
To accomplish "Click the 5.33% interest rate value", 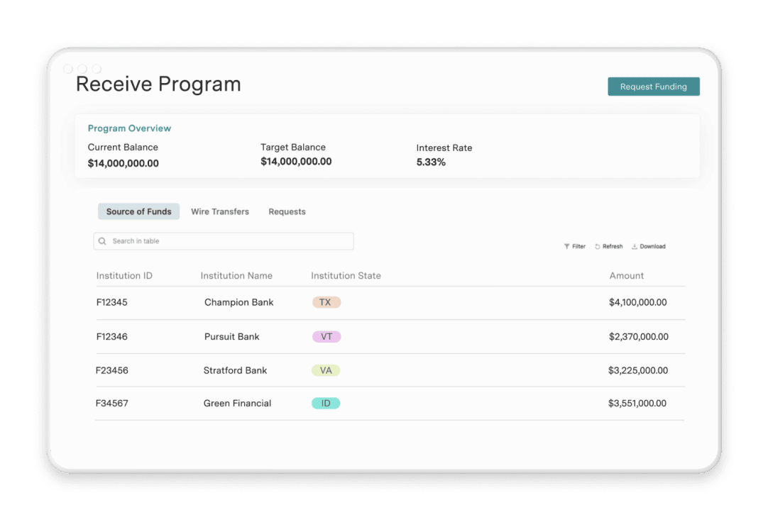I will click(x=431, y=162).
